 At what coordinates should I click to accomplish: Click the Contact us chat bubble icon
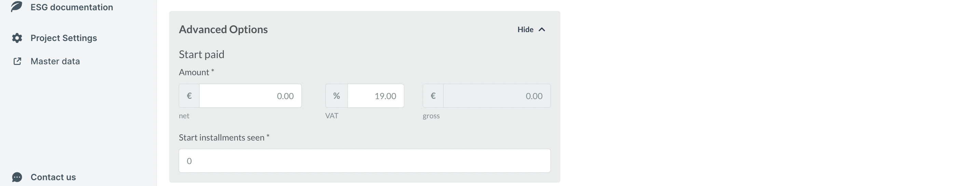[17, 177]
